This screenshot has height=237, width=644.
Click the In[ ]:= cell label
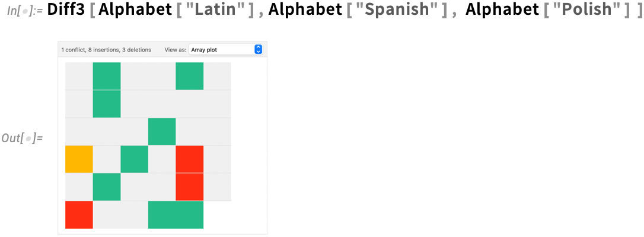[25, 11]
